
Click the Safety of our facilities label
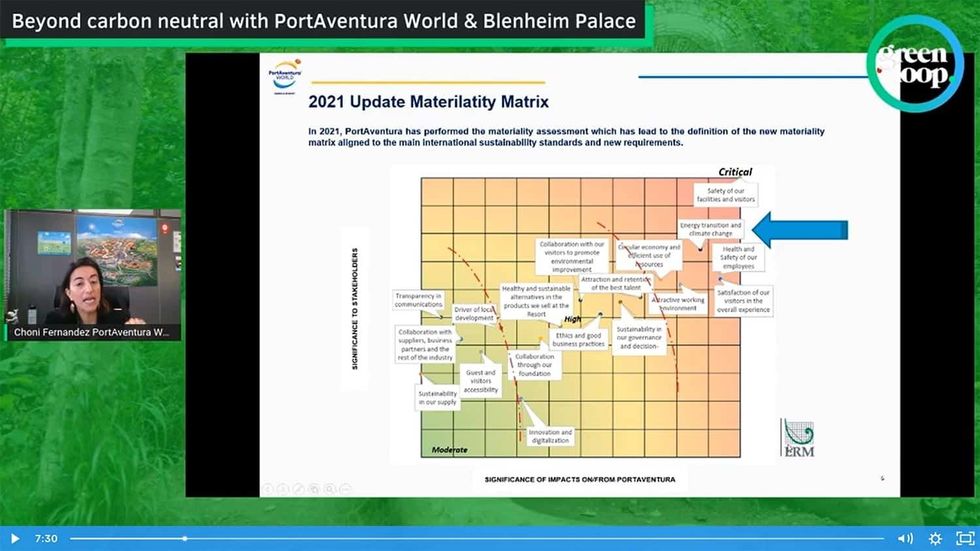click(x=731, y=194)
